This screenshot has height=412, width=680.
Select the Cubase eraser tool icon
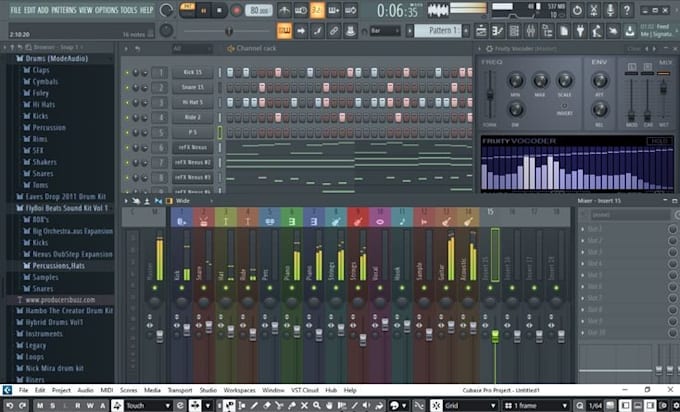pos(267,405)
